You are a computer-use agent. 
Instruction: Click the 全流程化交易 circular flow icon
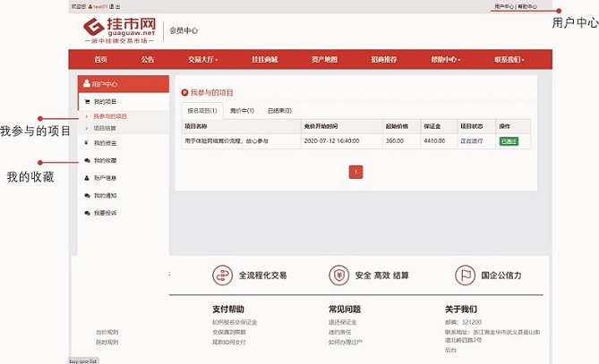[x=222, y=275]
